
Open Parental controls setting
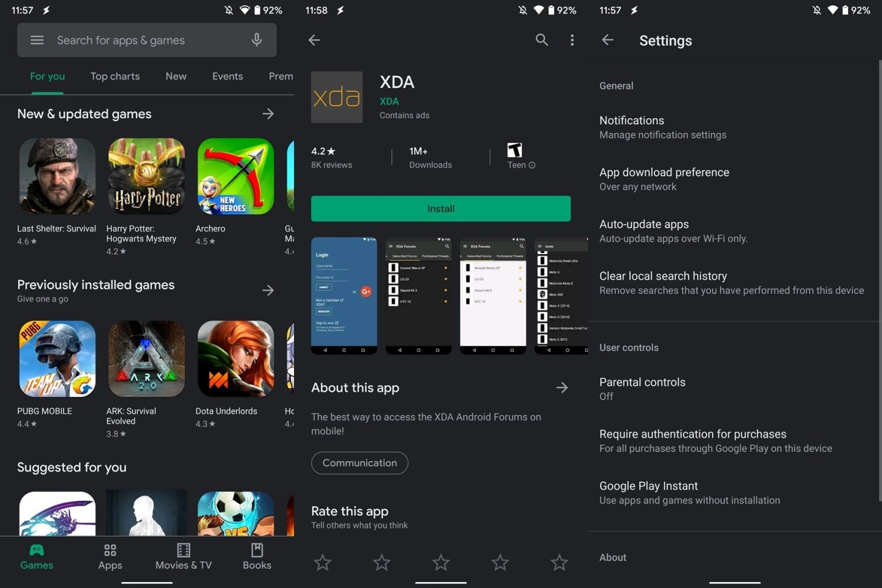[x=642, y=388]
